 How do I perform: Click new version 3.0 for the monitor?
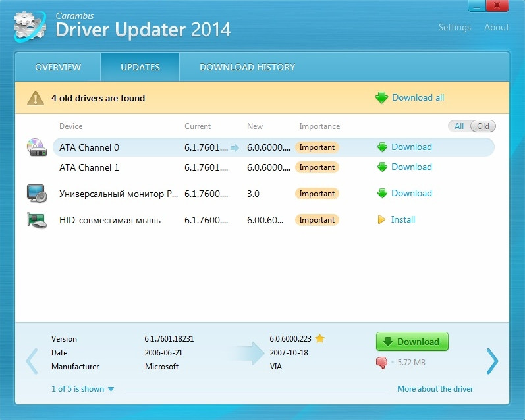[x=253, y=194]
